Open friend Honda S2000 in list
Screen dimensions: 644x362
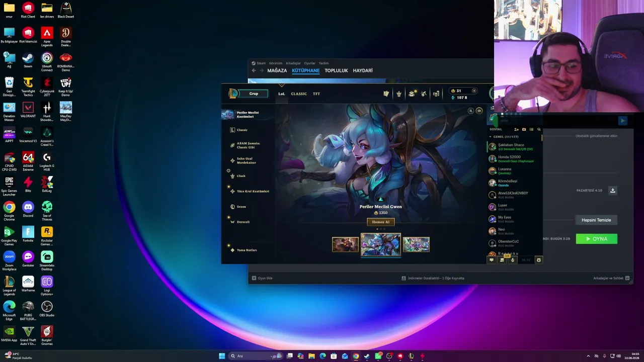click(514, 159)
